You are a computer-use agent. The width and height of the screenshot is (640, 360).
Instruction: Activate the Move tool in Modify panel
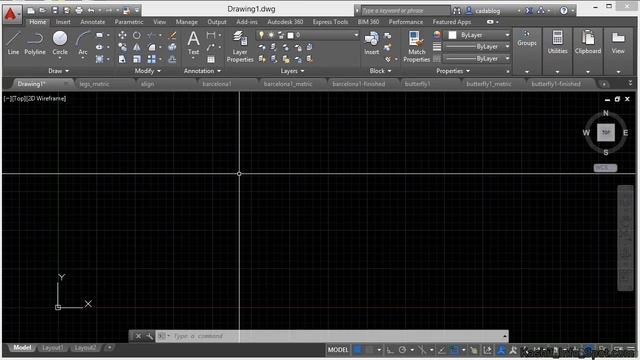tap(122, 35)
